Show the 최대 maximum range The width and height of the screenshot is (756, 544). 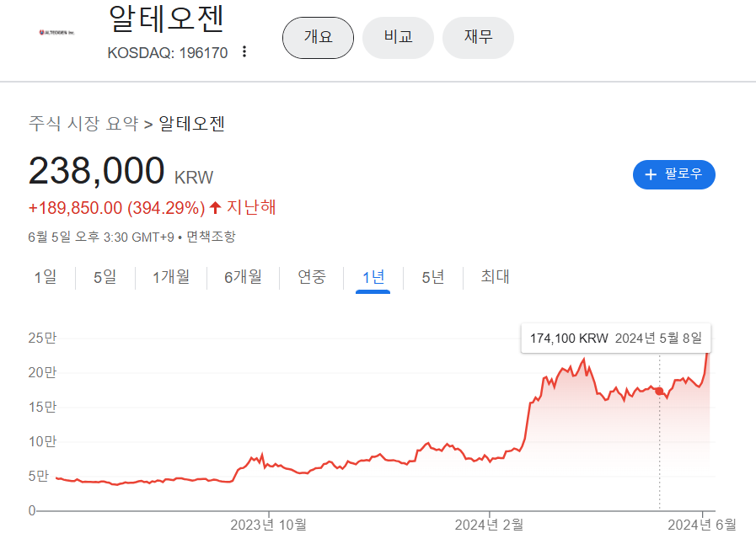[495, 277]
